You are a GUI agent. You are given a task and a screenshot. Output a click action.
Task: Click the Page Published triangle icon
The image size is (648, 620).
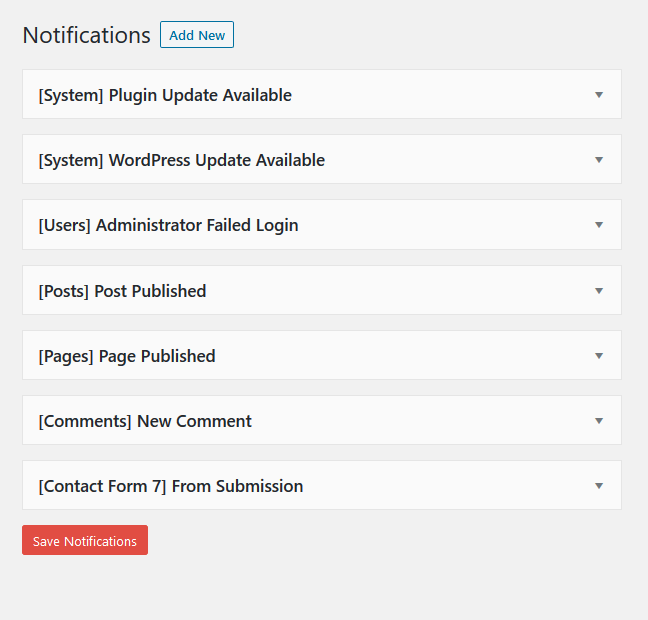point(599,356)
